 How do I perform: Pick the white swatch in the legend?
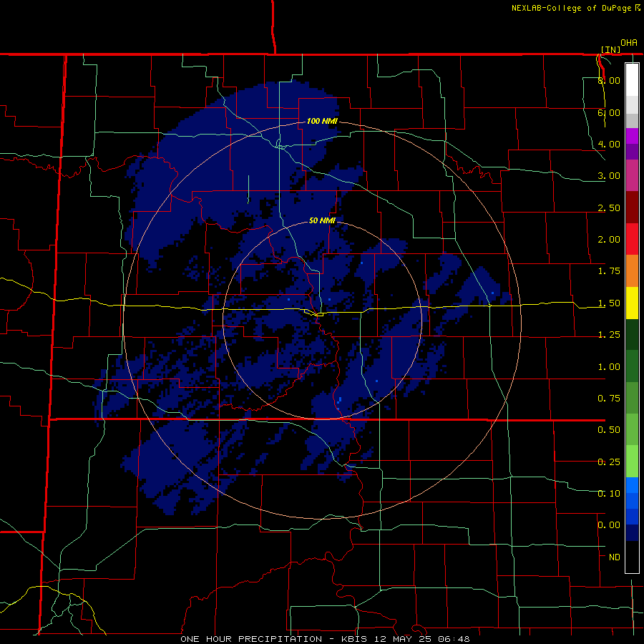(632, 79)
